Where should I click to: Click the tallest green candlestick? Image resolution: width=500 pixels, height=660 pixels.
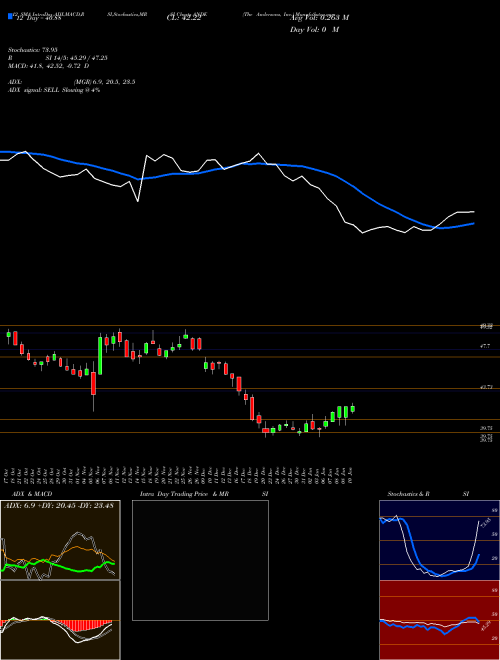pyautogui.click(x=100, y=354)
